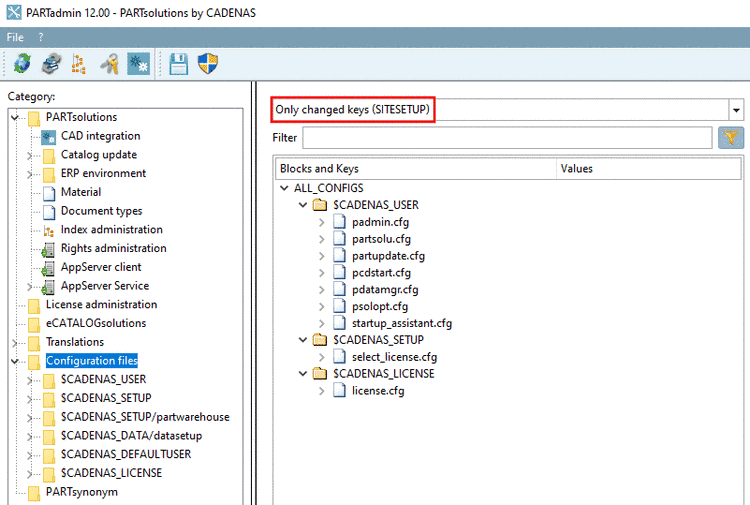This screenshot has height=505, width=750.
Task: Open the ? help menu
Action: pyautogui.click(x=41, y=37)
